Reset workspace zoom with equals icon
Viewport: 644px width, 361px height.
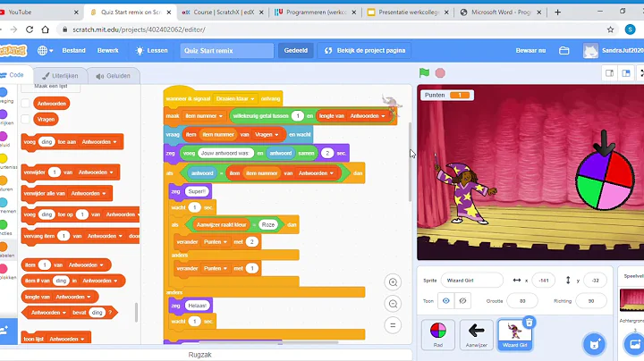[393, 325]
